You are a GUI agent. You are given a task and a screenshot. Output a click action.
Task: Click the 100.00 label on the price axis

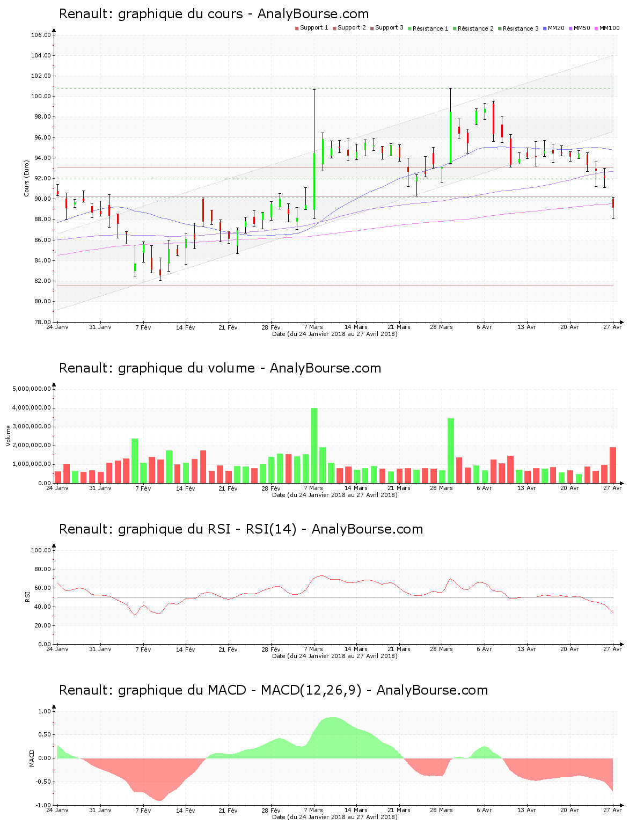click(x=41, y=97)
